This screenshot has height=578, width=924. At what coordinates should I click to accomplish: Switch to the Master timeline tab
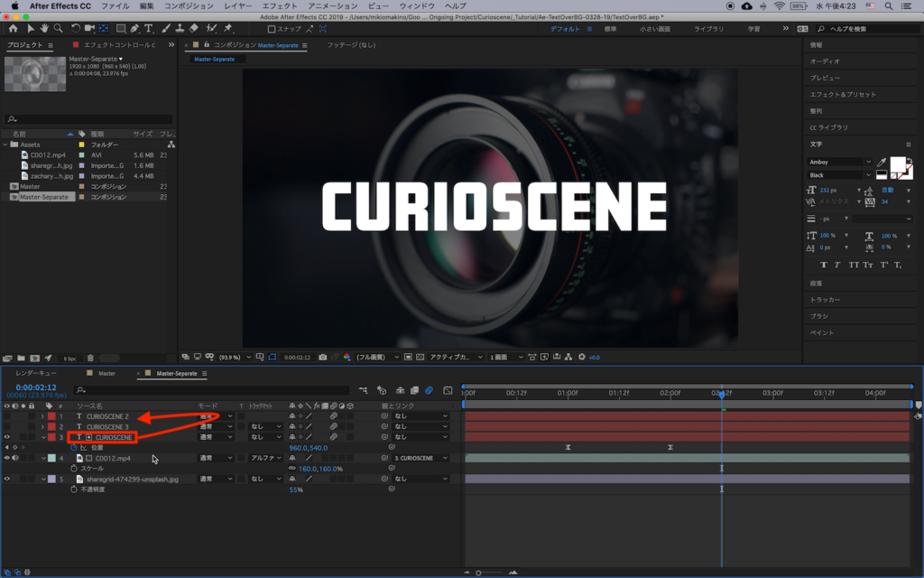[x=106, y=373]
